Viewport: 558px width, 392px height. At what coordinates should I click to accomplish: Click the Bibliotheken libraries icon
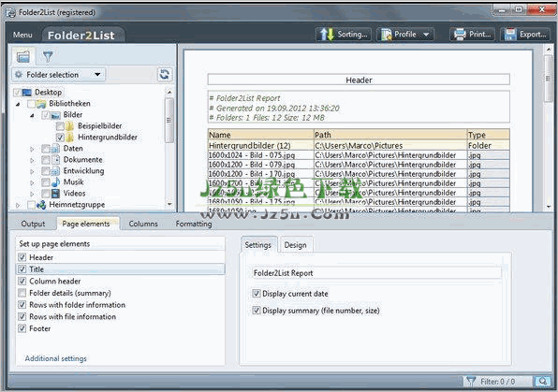coord(41,104)
